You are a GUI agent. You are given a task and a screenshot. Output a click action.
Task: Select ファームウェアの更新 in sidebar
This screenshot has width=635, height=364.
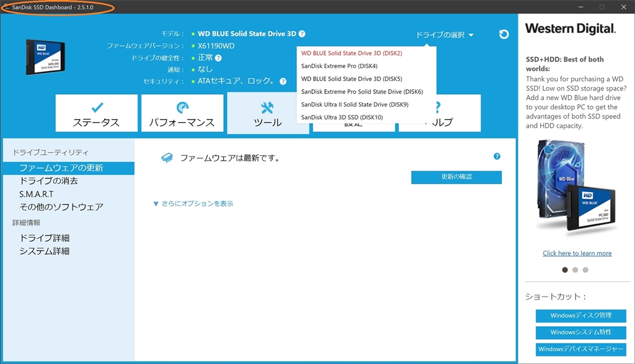69,168
